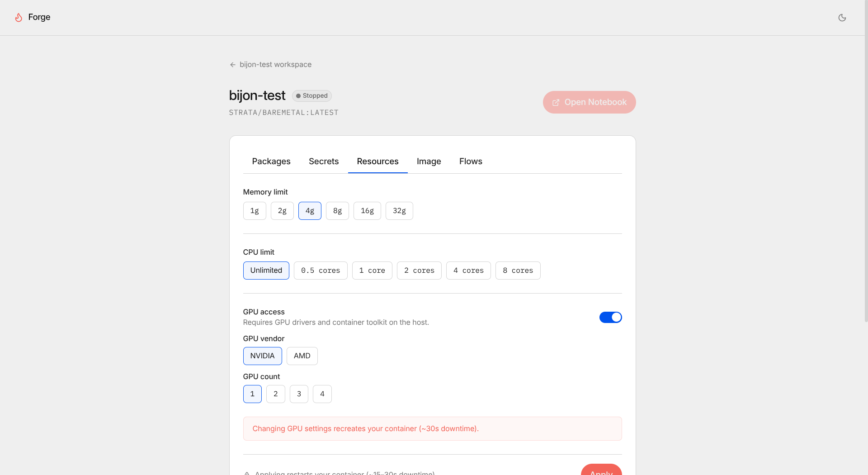868x475 pixels.
Task: Select AMD as GPU vendor
Action: (x=302, y=356)
